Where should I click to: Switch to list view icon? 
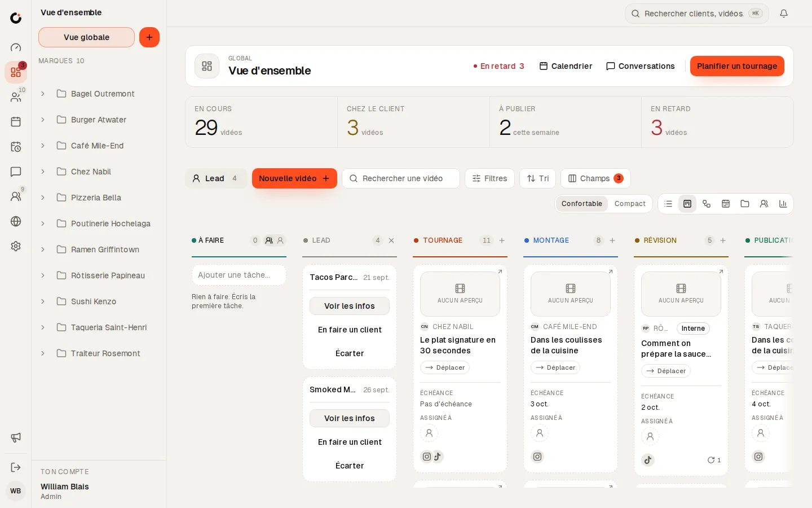(x=668, y=204)
